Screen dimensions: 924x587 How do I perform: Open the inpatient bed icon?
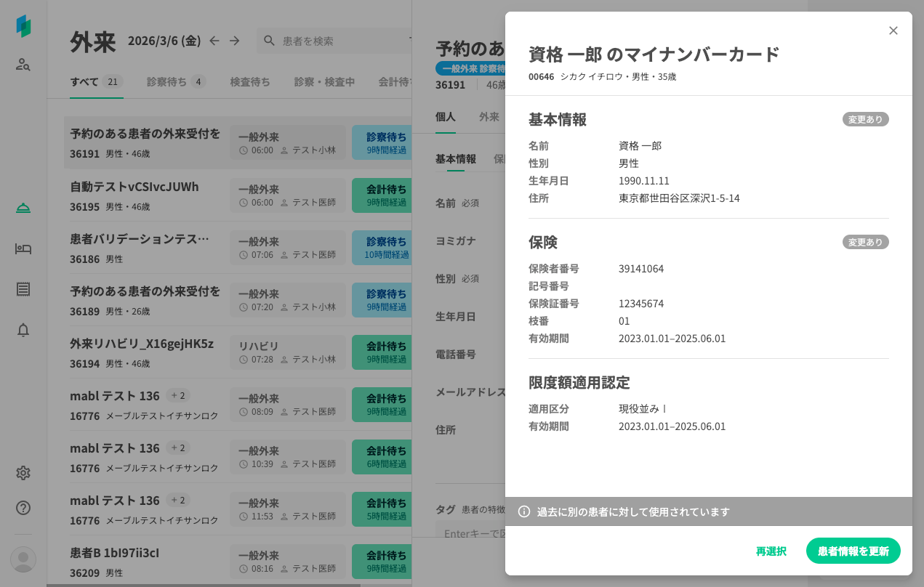point(23,248)
